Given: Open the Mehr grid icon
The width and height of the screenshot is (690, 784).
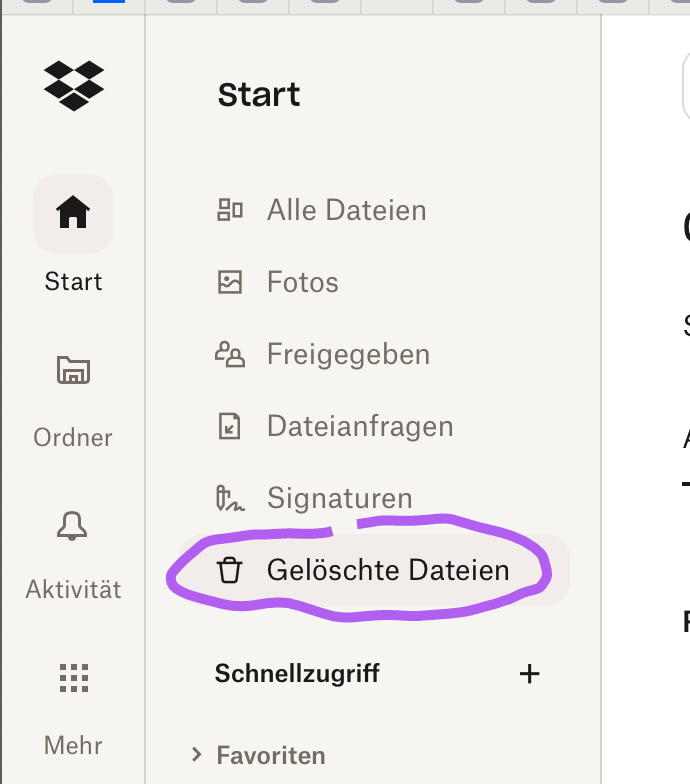Looking at the screenshot, I should 73,678.
